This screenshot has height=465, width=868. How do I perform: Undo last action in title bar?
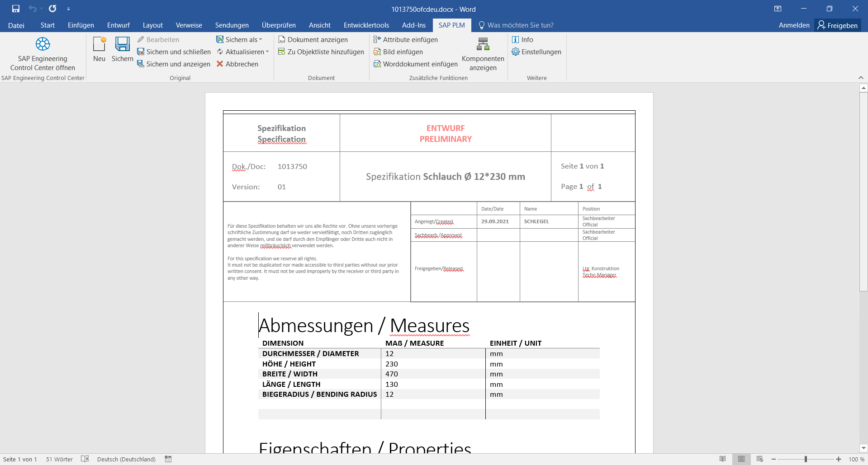point(33,9)
